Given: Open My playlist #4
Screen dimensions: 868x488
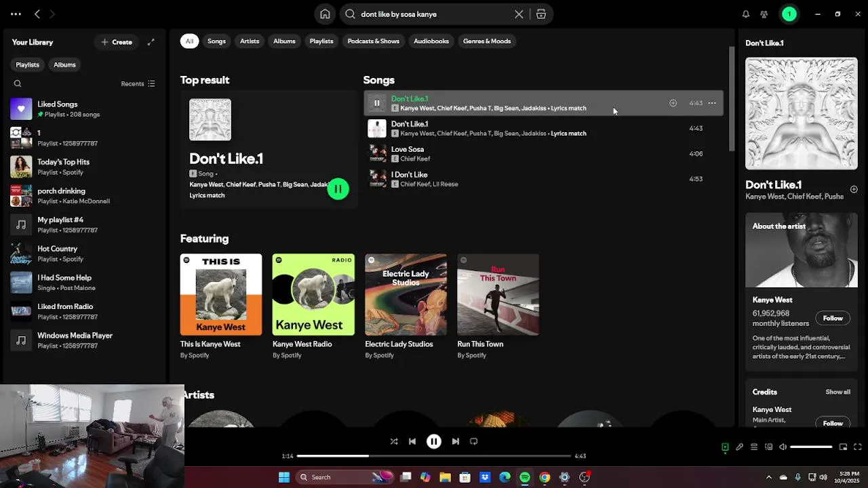Looking at the screenshot, I should (85, 224).
